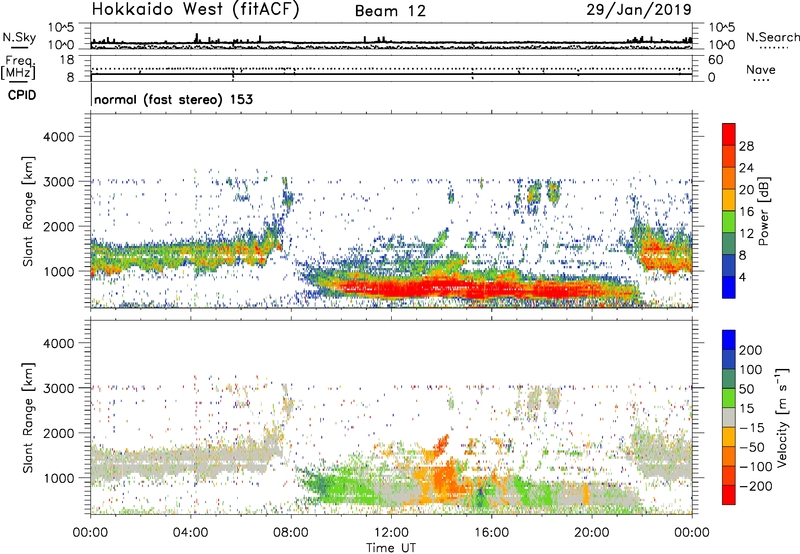Click the '60' tick on Nave axis
Viewport: 800px width, 554px height.
[715, 60]
